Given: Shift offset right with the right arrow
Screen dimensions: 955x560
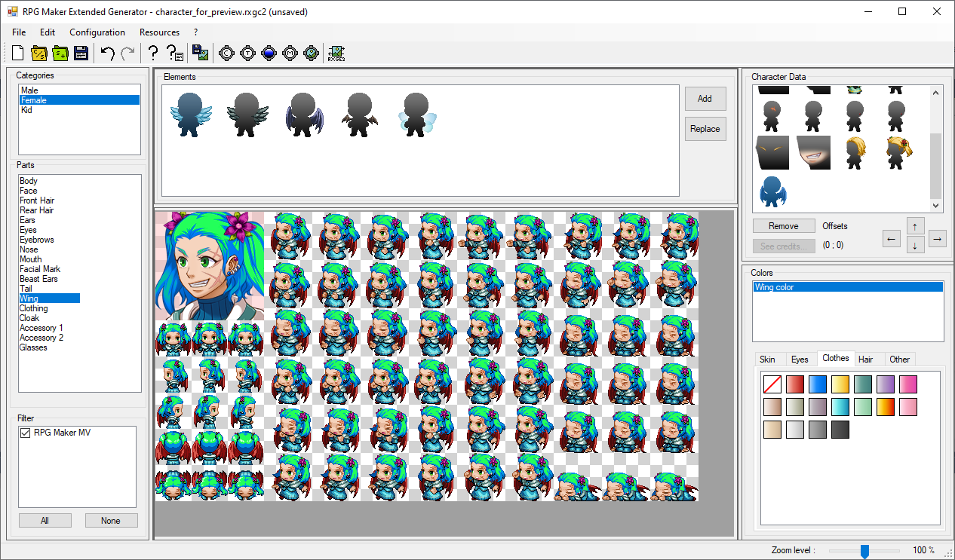Looking at the screenshot, I should point(937,239).
